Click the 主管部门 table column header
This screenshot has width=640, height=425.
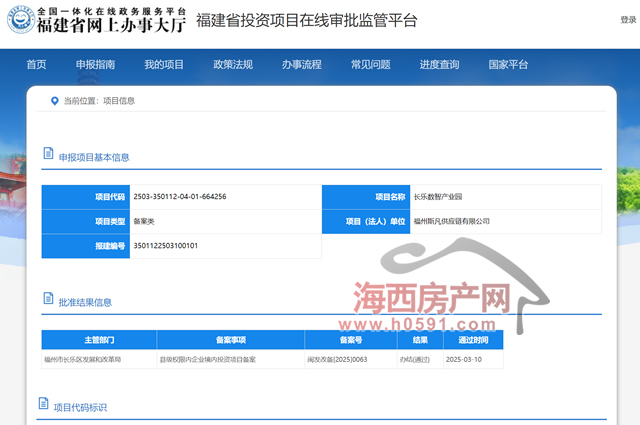(99, 340)
